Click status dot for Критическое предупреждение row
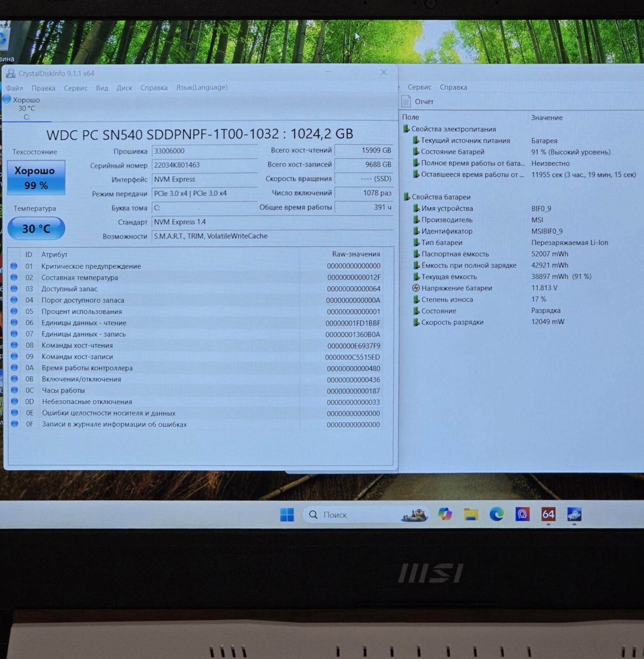Screen dimensions: 644x659 pyautogui.click(x=14, y=266)
